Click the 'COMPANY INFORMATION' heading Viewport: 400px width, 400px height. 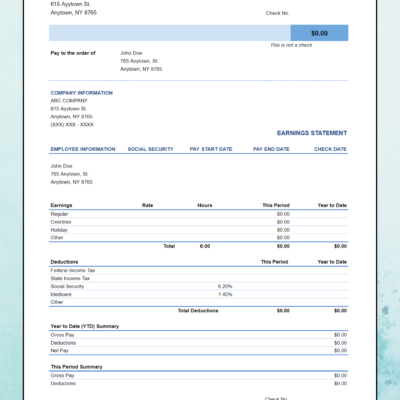click(82, 93)
